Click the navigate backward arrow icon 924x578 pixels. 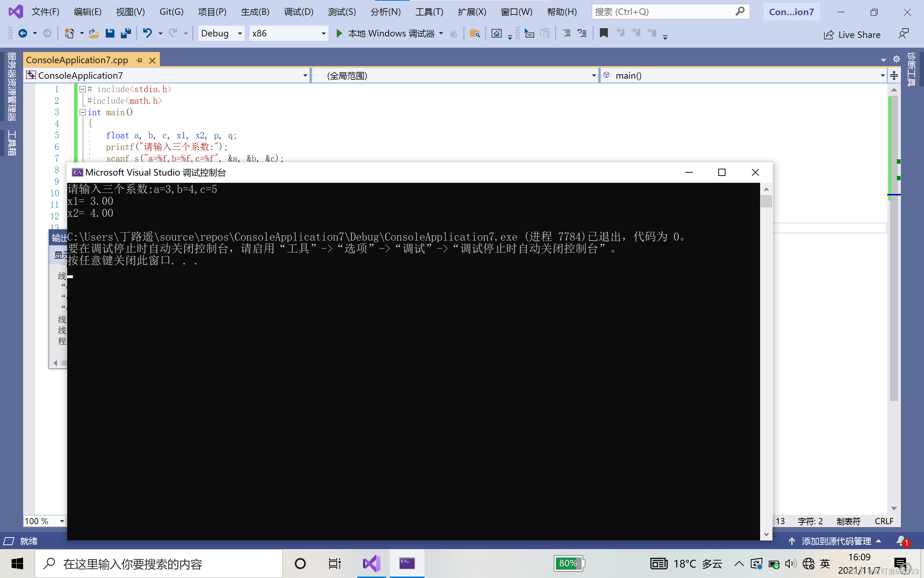click(23, 34)
